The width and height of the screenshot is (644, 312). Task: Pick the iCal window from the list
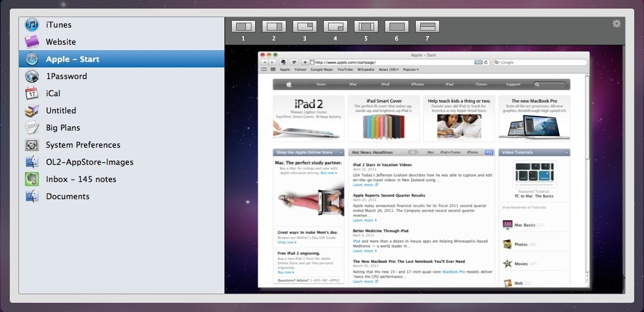(121, 94)
